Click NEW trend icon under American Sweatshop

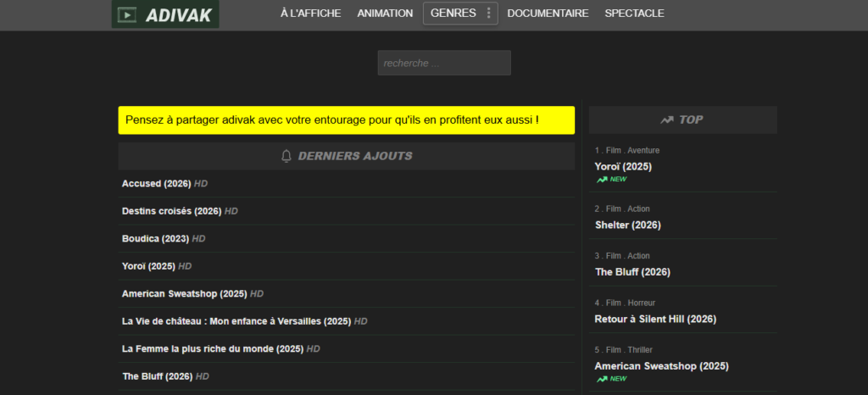602,379
